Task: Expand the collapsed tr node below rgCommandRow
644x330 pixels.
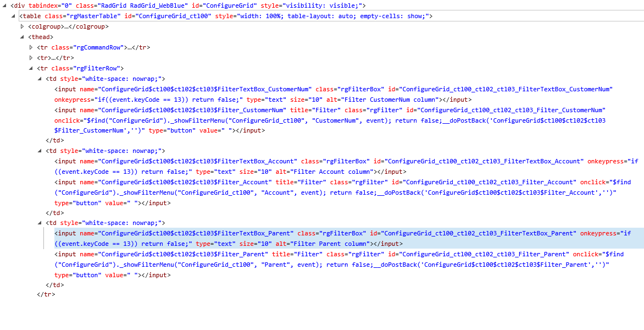Action: [x=31, y=58]
